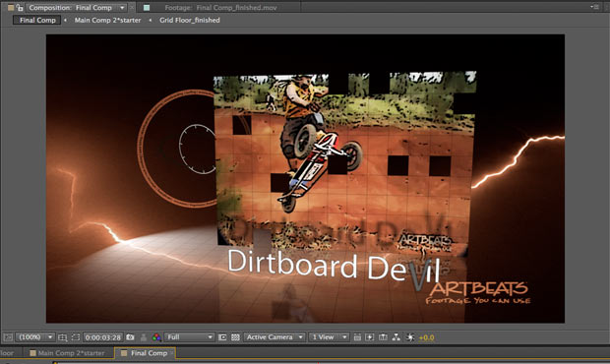Open the Active Camera 3D view dropdown
610x364 pixels.
pos(274,337)
